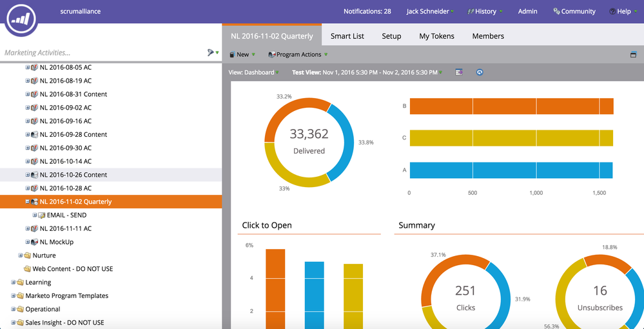Click the Sales Insight - DO NOT USE folder icon
This screenshot has width=644, height=329.
click(20, 323)
